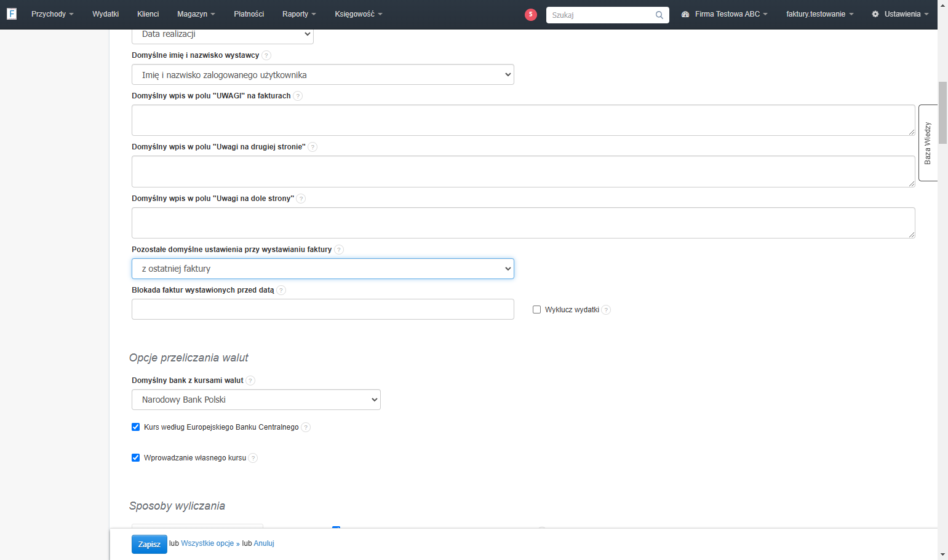The image size is (948, 560).
Task: Uncheck Kurs według Europejskiego Banku Centralnego
Action: click(135, 427)
